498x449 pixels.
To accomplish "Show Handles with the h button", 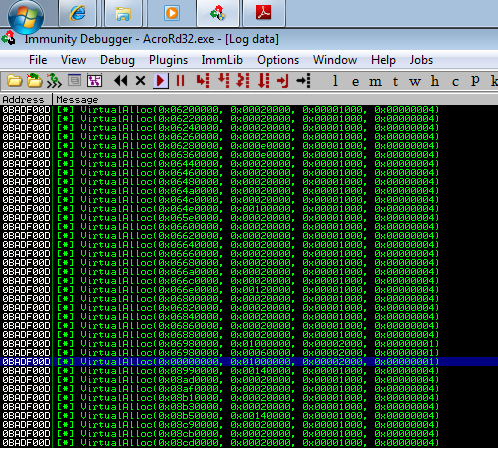I will click(x=435, y=81).
